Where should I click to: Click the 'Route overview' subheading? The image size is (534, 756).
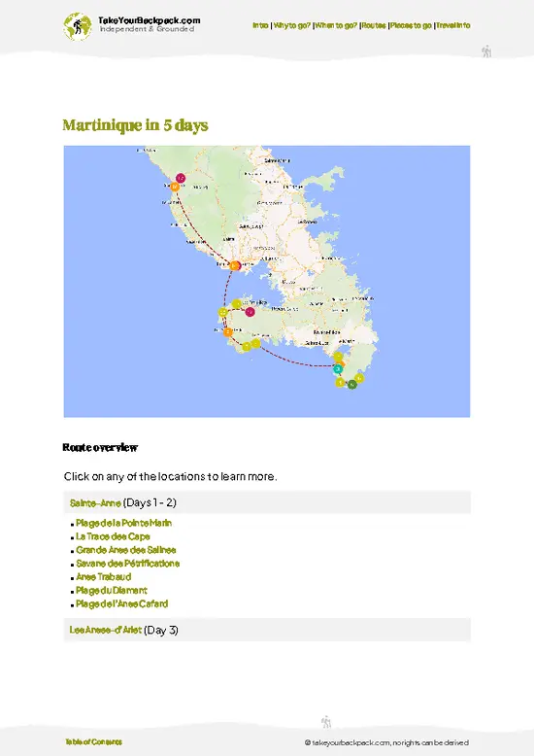(100, 448)
